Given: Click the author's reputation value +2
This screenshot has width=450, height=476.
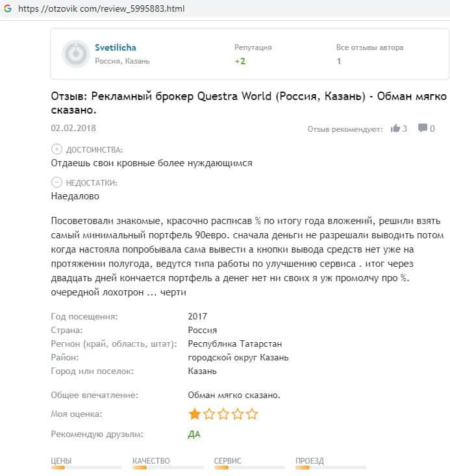Looking at the screenshot, I should coord(240,61).
